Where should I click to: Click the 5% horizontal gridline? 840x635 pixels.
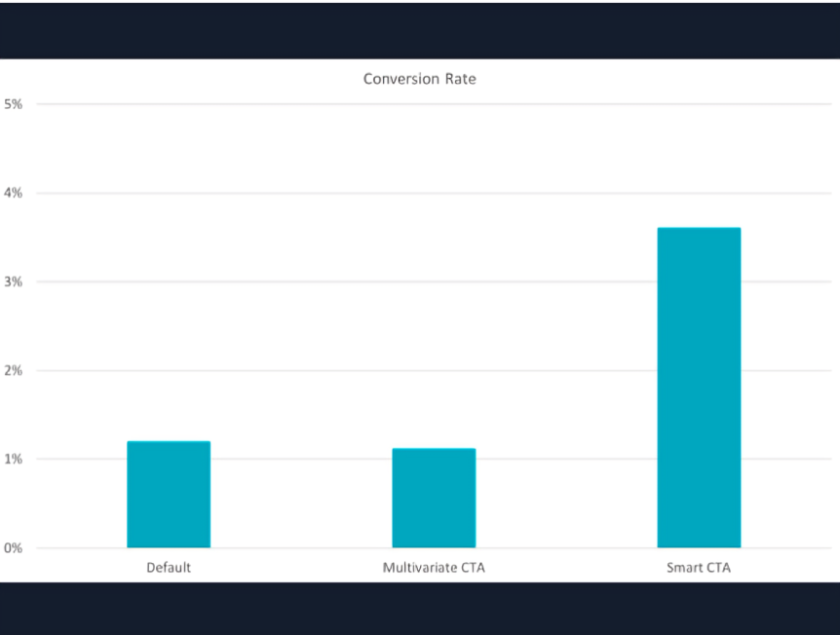coord(419,104)
